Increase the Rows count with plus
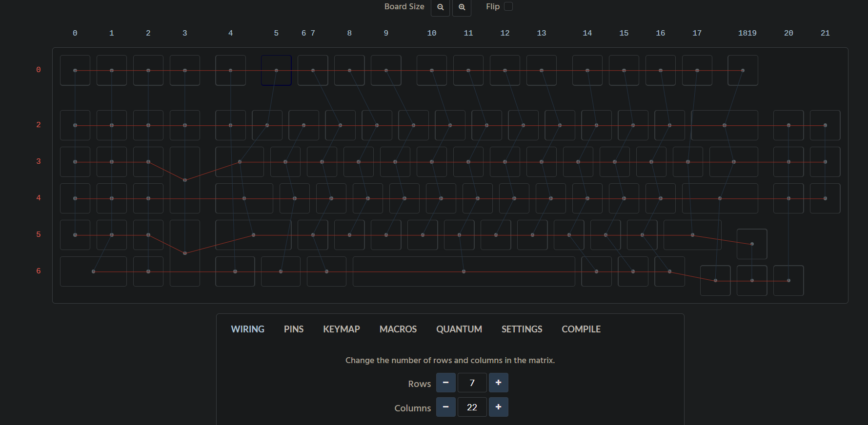This screenshot has height=425, width=868. [x=499, y=383]
